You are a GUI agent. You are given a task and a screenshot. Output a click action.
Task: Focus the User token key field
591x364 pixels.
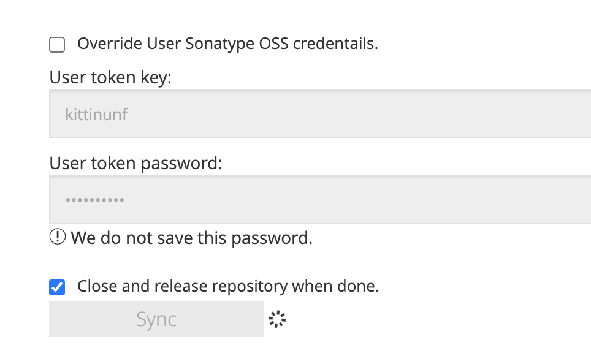320,114
